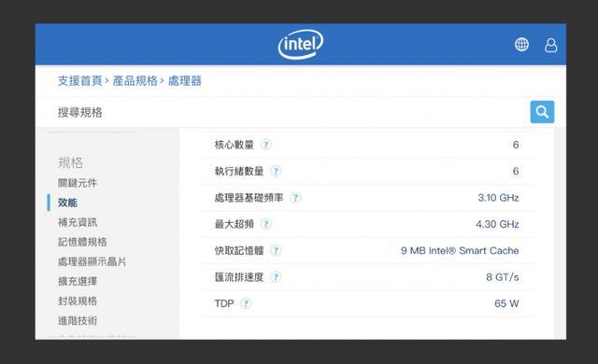Select 記憶體規格 in the sidebar
Screen dimensions: 598x364
pyautogui.click(x=82, y=242)
